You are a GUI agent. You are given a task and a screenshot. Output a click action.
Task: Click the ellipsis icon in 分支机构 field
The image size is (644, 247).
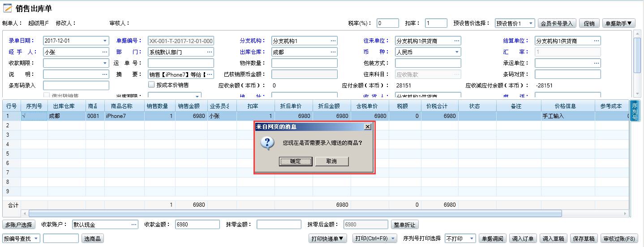[333, 41]
